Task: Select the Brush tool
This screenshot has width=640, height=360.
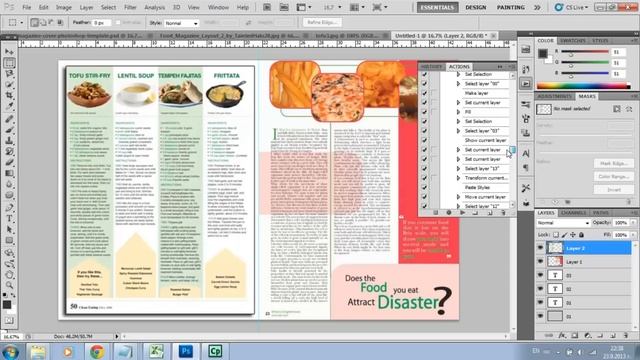Action: point(9,130)
